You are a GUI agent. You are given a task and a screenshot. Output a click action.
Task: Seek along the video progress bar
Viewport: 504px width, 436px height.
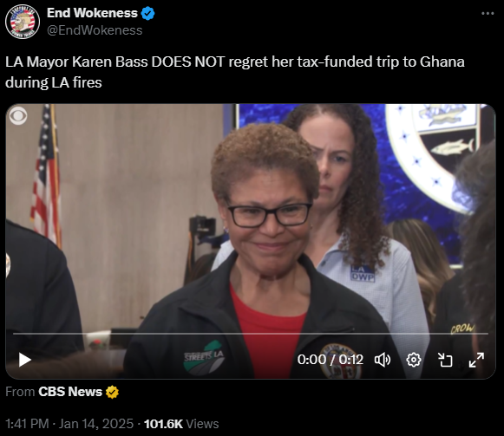click(251, 334)
